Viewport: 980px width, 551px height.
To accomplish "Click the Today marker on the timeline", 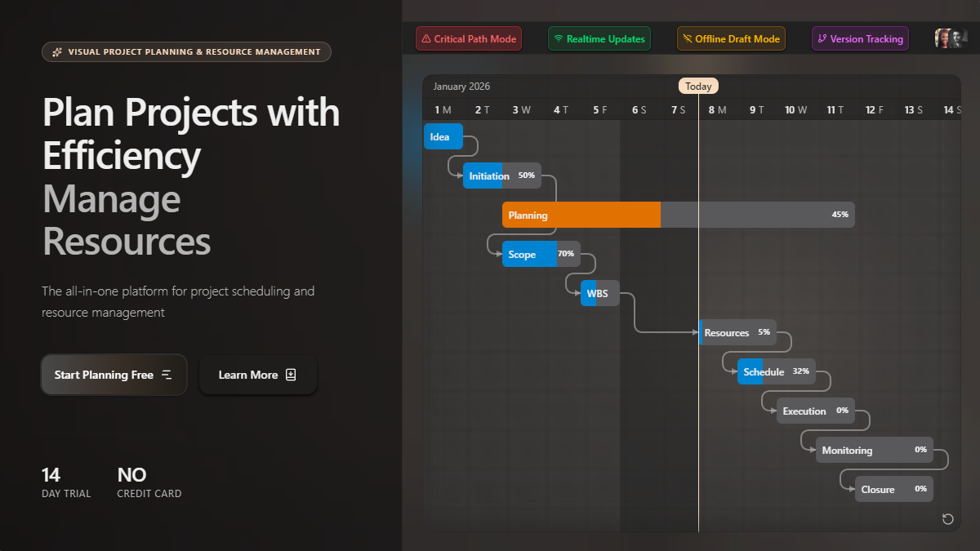I will coord(698,86).
